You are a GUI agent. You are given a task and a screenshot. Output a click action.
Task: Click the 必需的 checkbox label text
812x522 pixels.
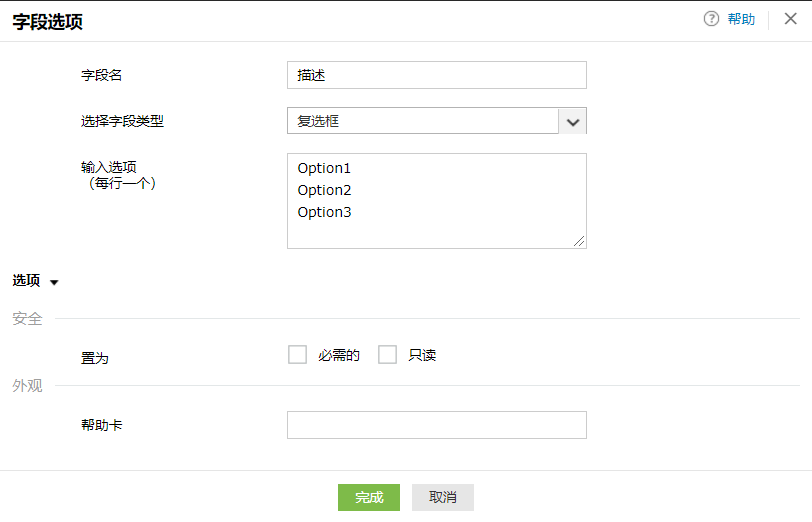pos(339,355)
